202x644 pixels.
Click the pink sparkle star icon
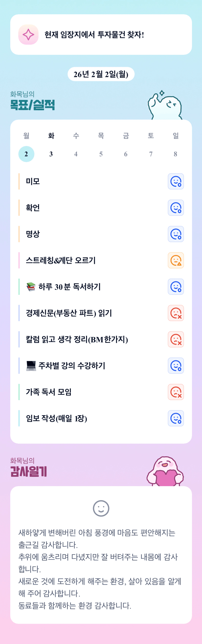(28, 35)
